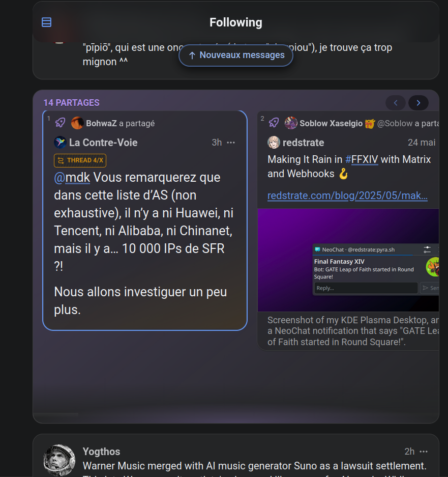Open the 3h timestamp on La Contre-Voie post
Screen dimensions: 448x477
(x=217, y=143)
